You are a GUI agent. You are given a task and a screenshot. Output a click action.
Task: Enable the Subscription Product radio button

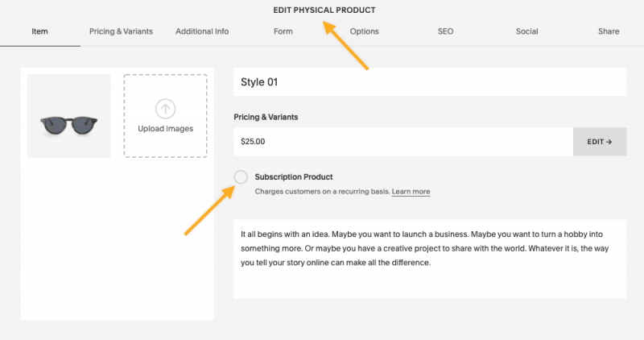tap(241, 177)
